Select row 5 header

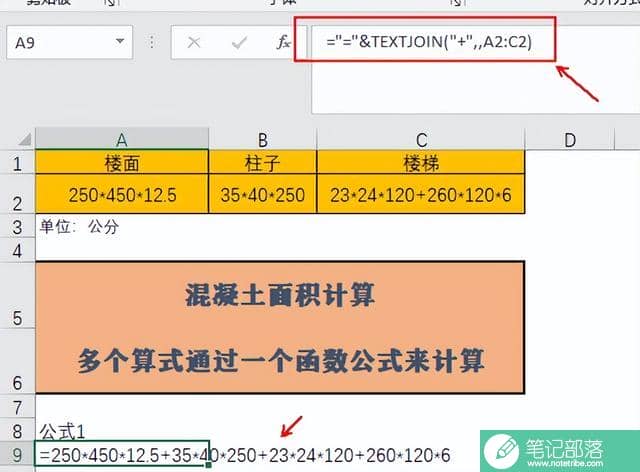[17, 295]
